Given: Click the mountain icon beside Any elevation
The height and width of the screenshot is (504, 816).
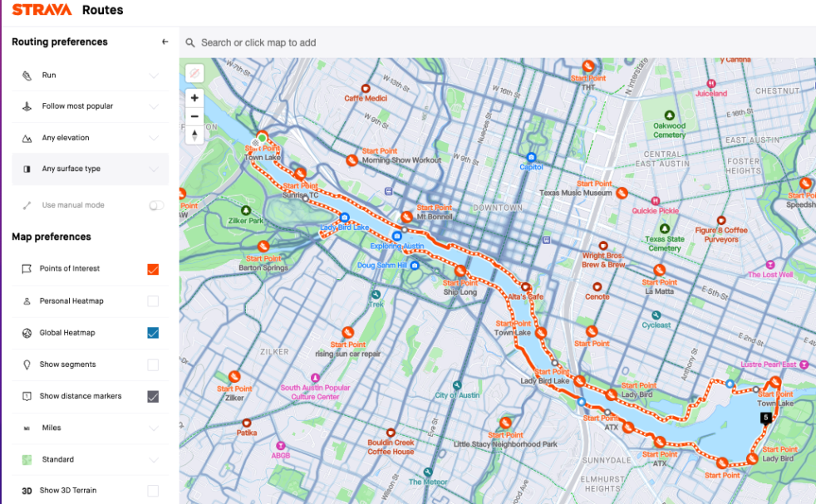Looking at the screenshot, I should tap(26, 137).
